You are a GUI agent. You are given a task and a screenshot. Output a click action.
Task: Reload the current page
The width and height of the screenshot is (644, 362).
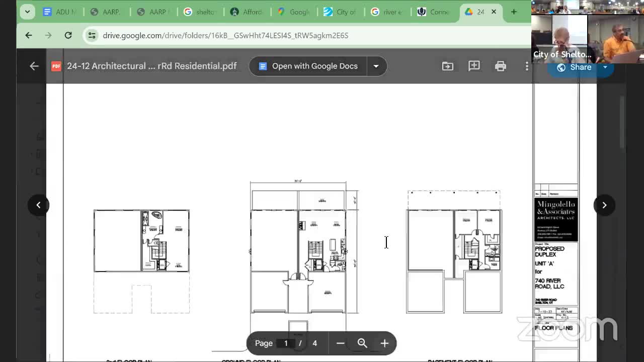[68, 35]
